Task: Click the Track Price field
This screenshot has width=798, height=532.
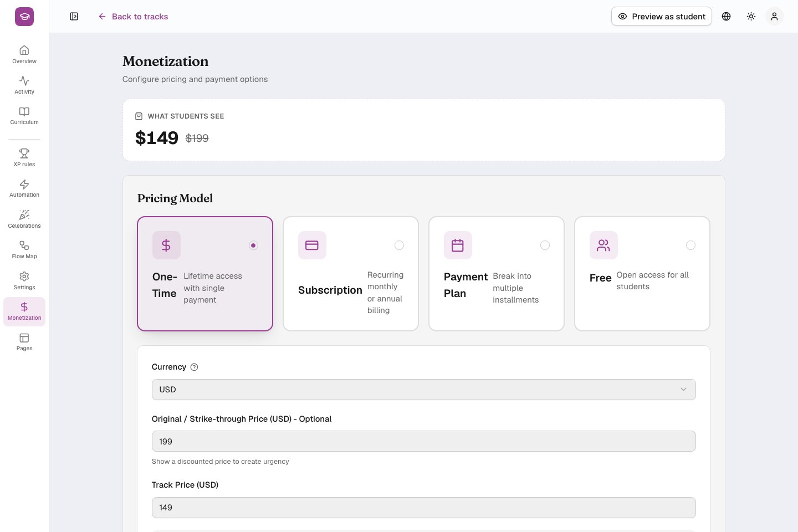Action: point(424,508)
